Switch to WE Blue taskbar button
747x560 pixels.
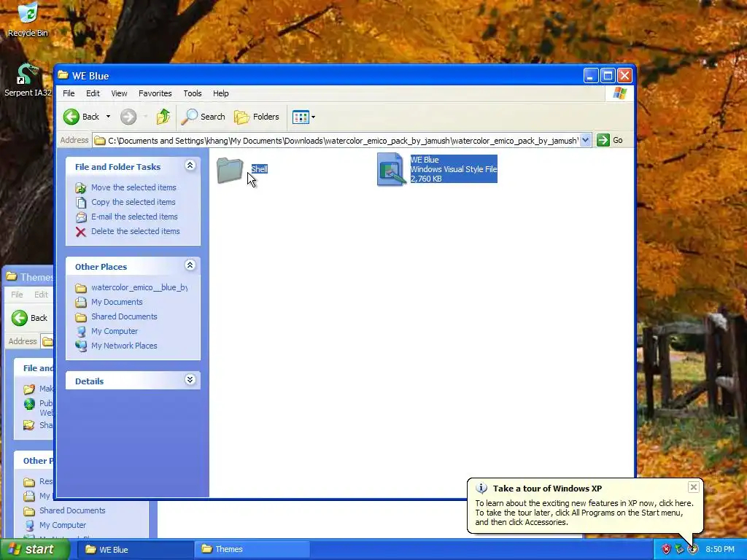click(x=134, y=550)
